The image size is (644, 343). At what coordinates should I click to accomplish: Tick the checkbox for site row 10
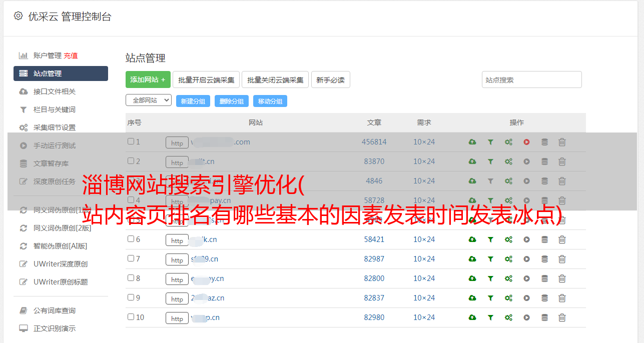[131, 317]
